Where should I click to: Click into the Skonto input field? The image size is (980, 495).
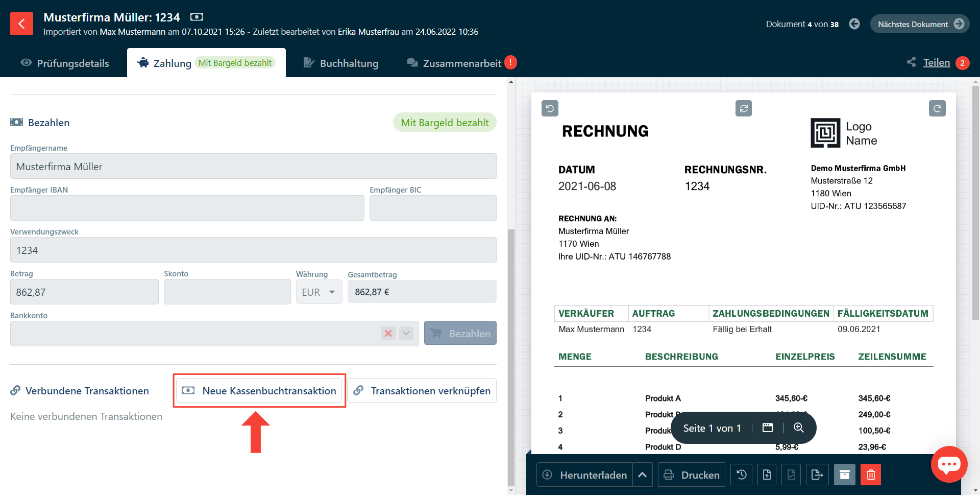coord(227,292)
